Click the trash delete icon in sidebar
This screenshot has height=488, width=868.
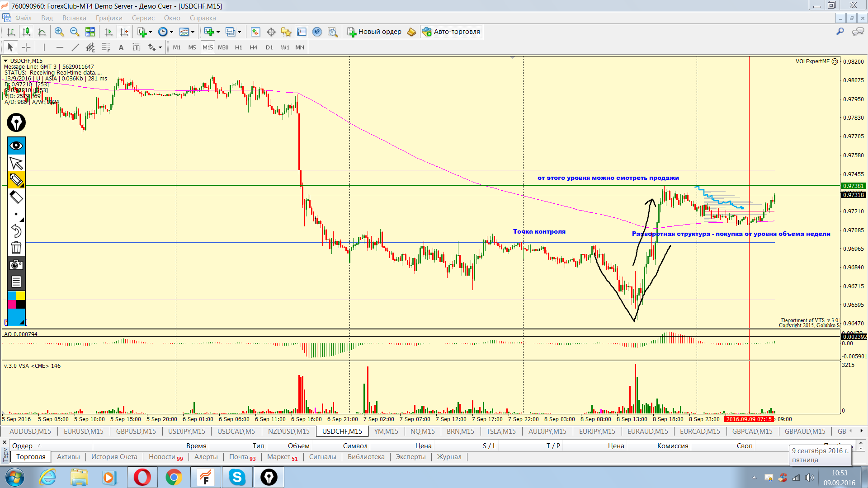[16, 248]
